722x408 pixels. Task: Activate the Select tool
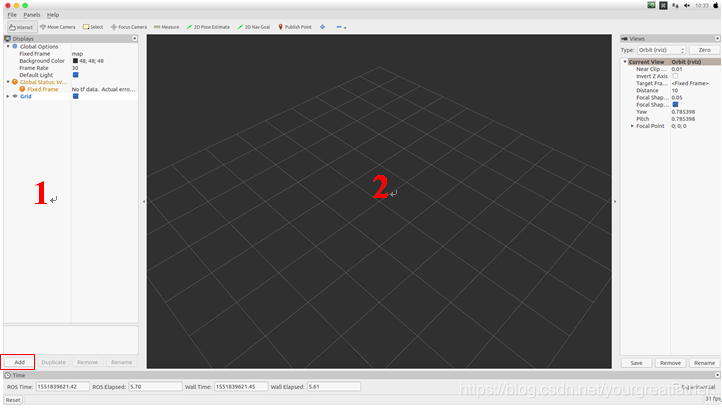click(x=93, y=27)
